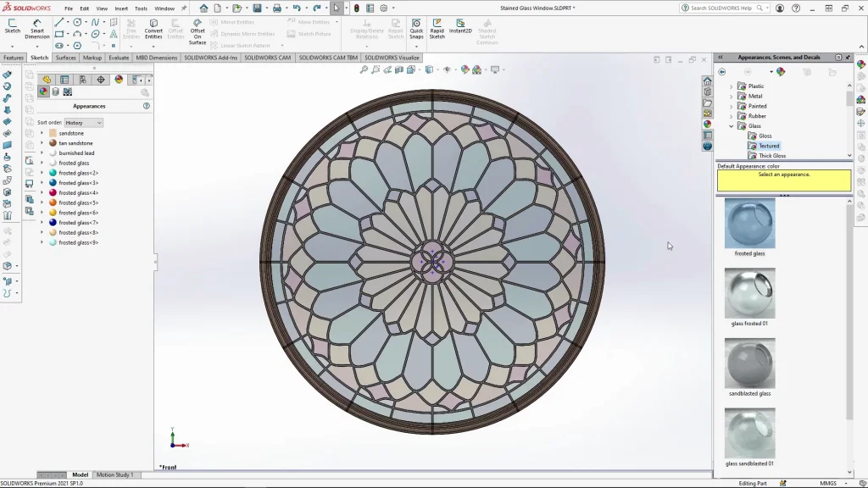Switch to the Evaluate tab
Viewport: 868px width, 488px height.
119,58
